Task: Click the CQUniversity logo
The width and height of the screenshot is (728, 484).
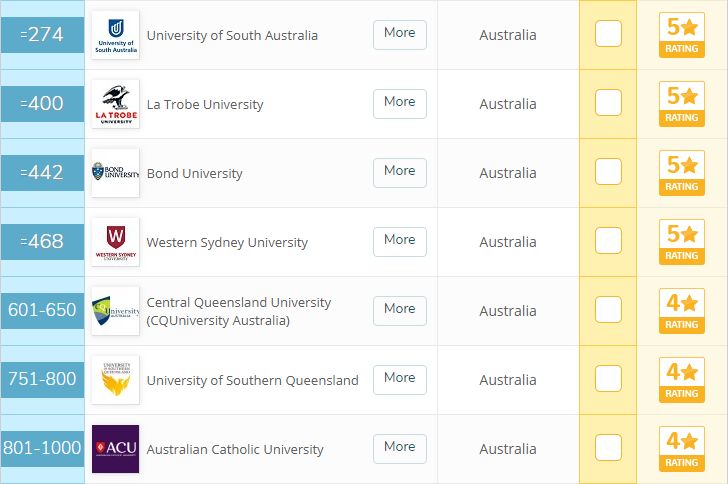Action: click(116, 311)
